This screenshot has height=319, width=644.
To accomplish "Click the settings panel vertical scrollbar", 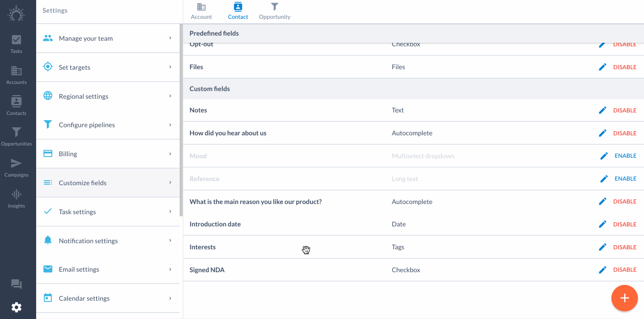I will point(181,120).
